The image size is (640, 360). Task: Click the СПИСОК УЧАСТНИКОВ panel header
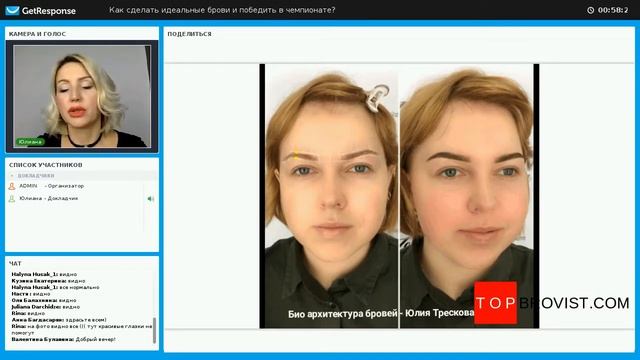(46, 165)
